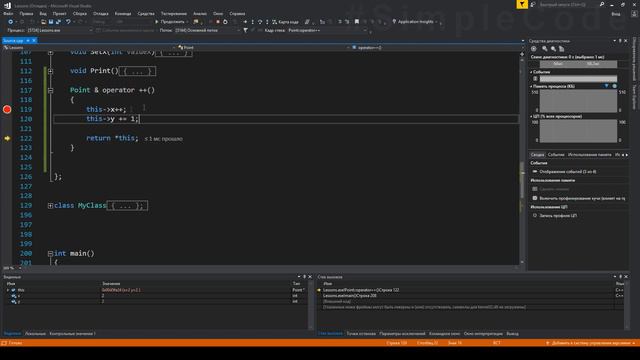
Task: Click the Отображение событий link
Action: point(567,171)
